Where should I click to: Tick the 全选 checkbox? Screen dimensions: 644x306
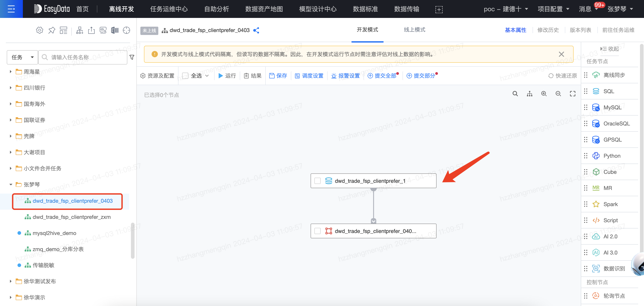click(185, 76)
